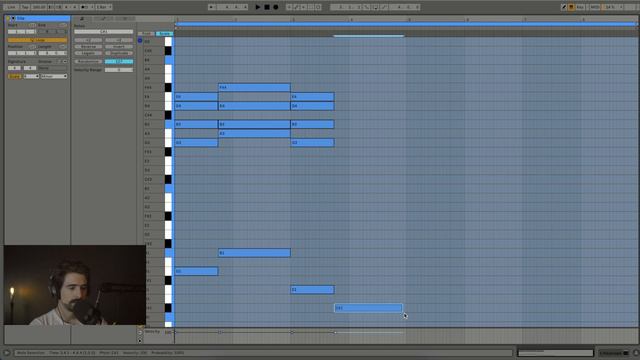The height and width of the screenshot is (360, 640).
Task: Open the scale root note dropdown
Action: pyautogui.click(x=31, y=76)
